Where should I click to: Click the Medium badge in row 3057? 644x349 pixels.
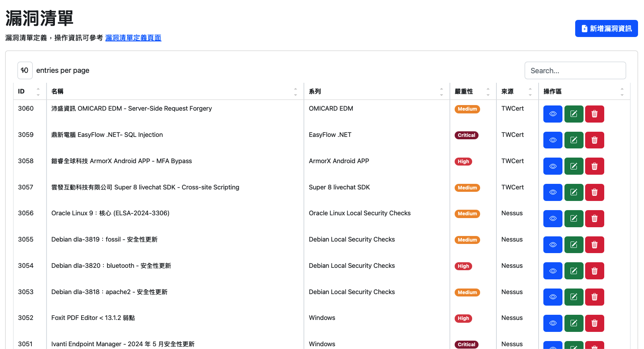tap(467, 188)
